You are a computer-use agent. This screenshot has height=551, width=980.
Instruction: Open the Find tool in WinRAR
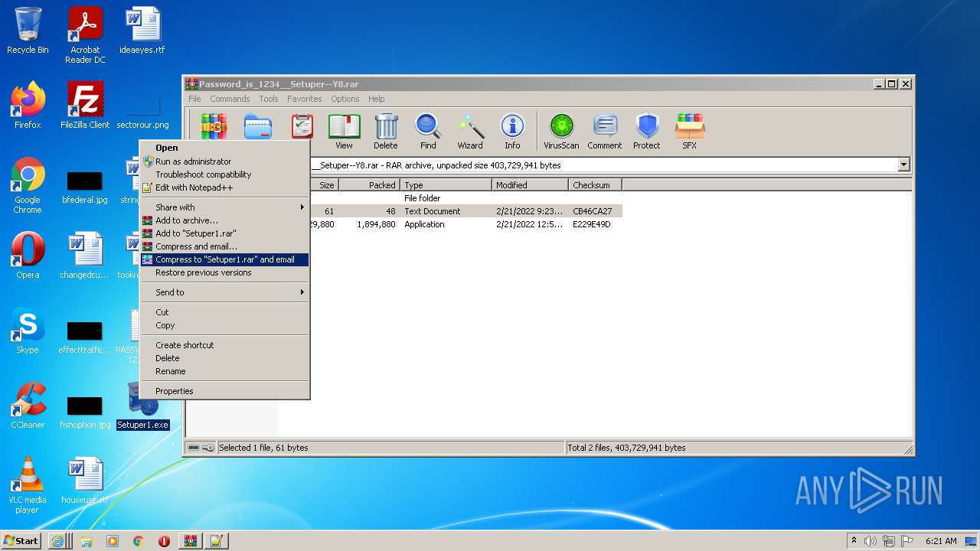pos(428,132)
